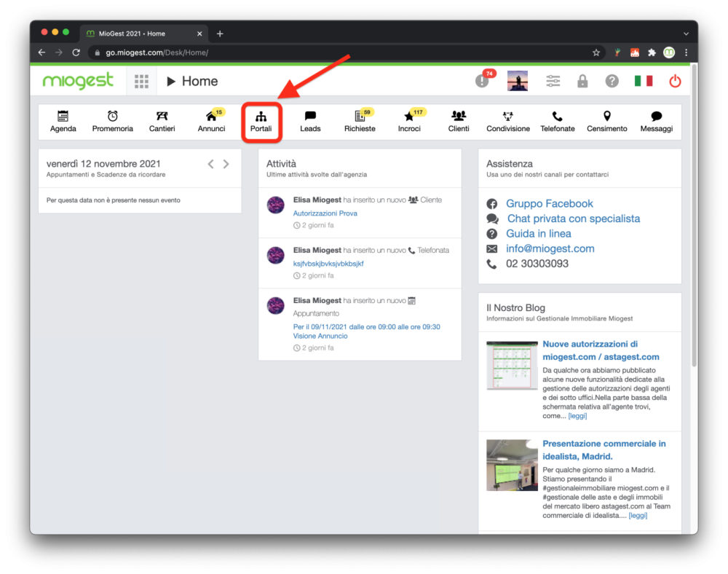The width and height of the screenshot is (728, 574).
Task: Click leggi link on autorizzazioni post
Action: [577, 416]
